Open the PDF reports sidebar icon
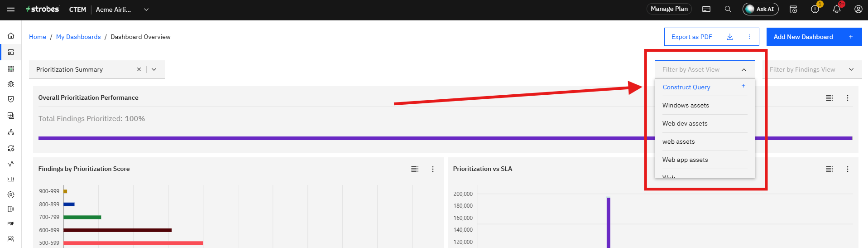 pos(11,224)
